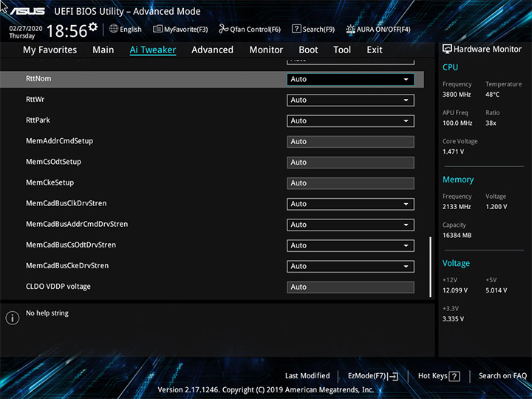The height and width of the screenshot is (399, 532).
Task: Click the Search(F9) question mark icon
Action: click(296, 29)
